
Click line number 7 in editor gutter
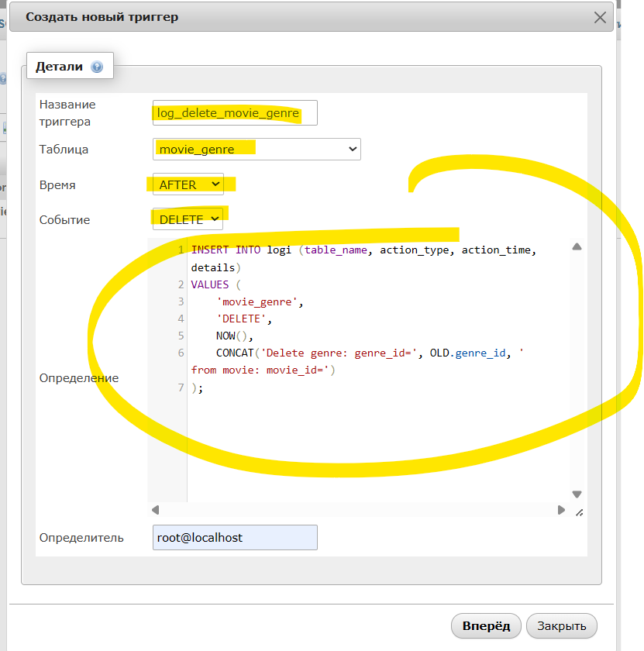181,387
